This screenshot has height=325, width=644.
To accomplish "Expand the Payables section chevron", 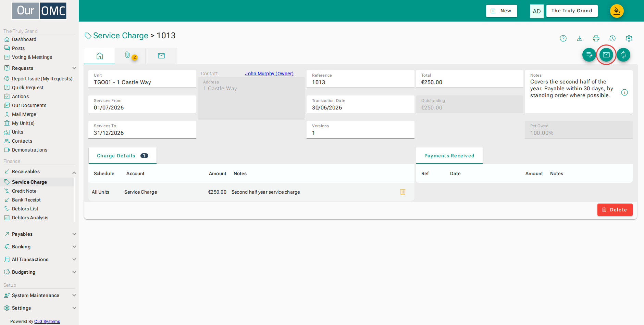I will 74,234.
